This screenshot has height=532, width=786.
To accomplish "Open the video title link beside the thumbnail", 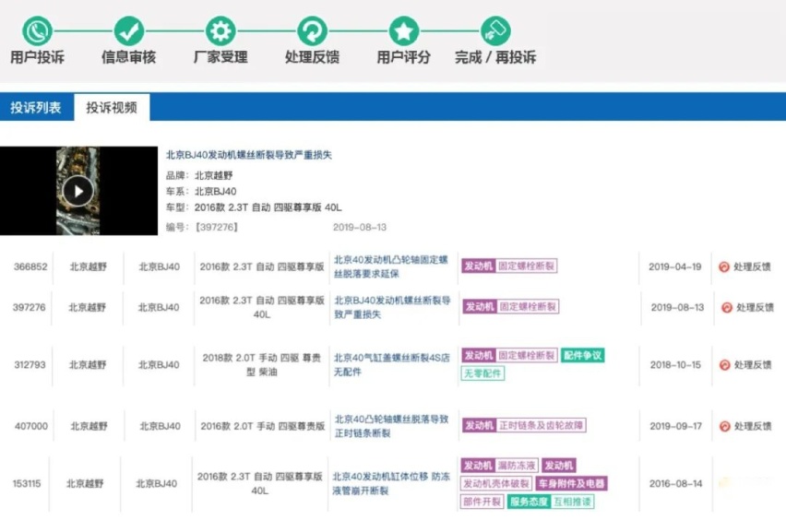I will tap(249, 155).
